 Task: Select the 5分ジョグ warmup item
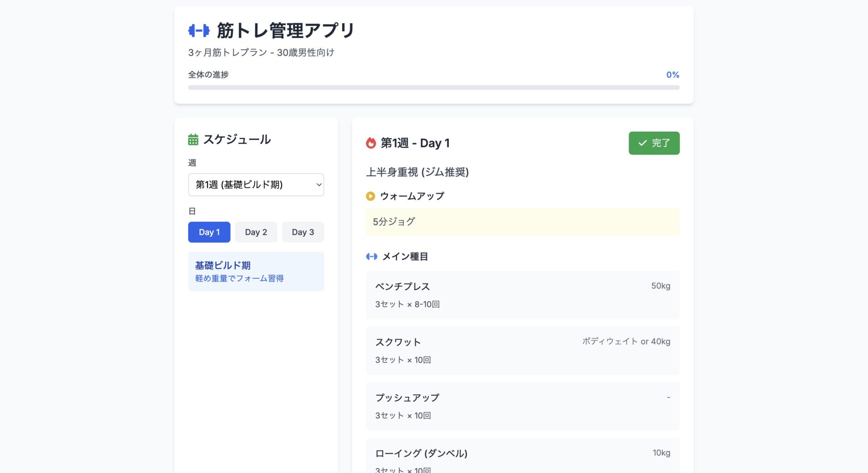coord(523,222)
